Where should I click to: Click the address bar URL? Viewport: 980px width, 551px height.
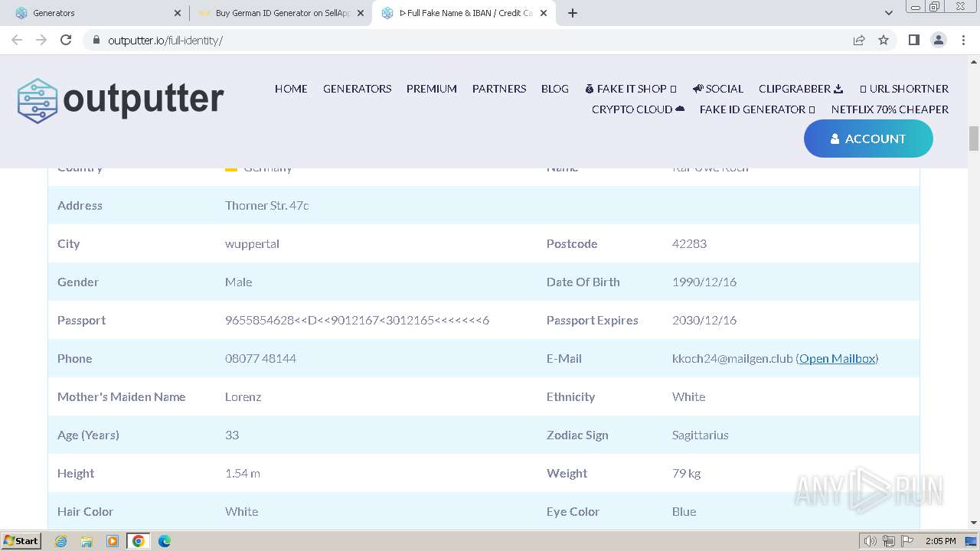165,40
